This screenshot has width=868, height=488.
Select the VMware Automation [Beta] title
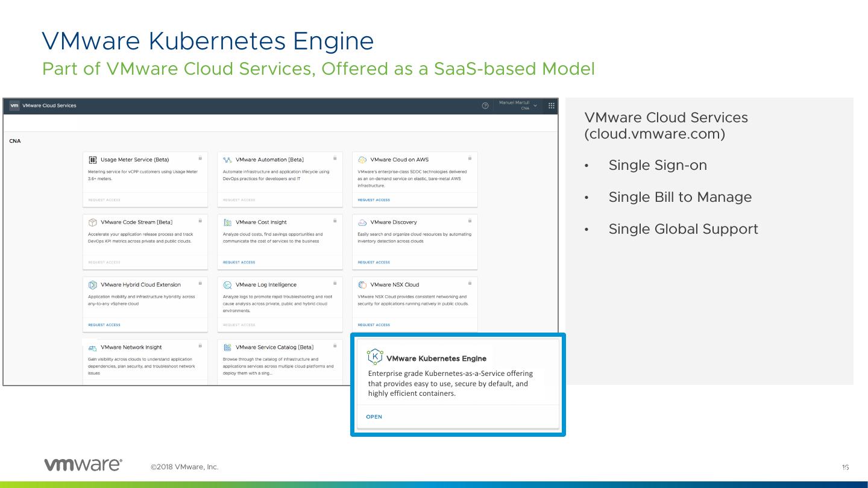(269, 160)
